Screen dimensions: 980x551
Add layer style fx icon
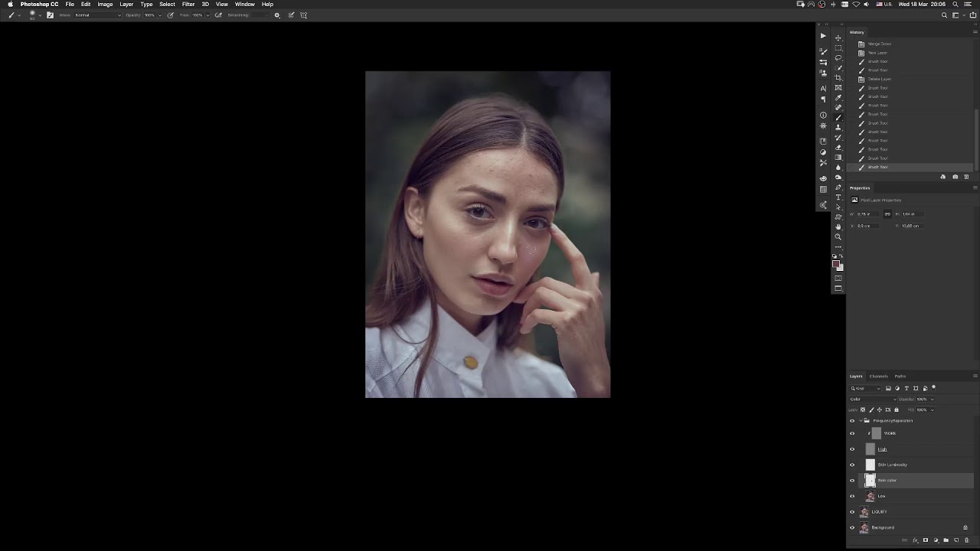click(915, 540)
